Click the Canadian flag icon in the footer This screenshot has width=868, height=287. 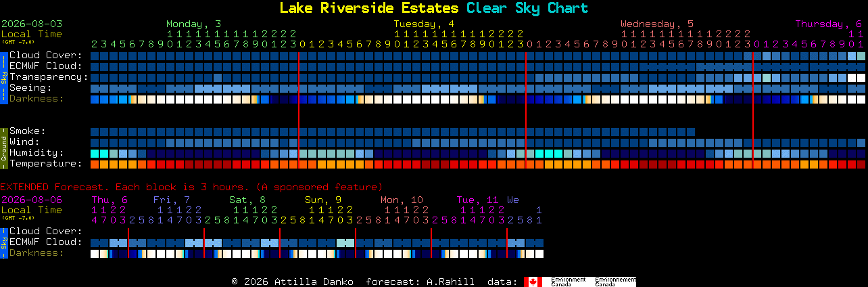click(533, 282)
